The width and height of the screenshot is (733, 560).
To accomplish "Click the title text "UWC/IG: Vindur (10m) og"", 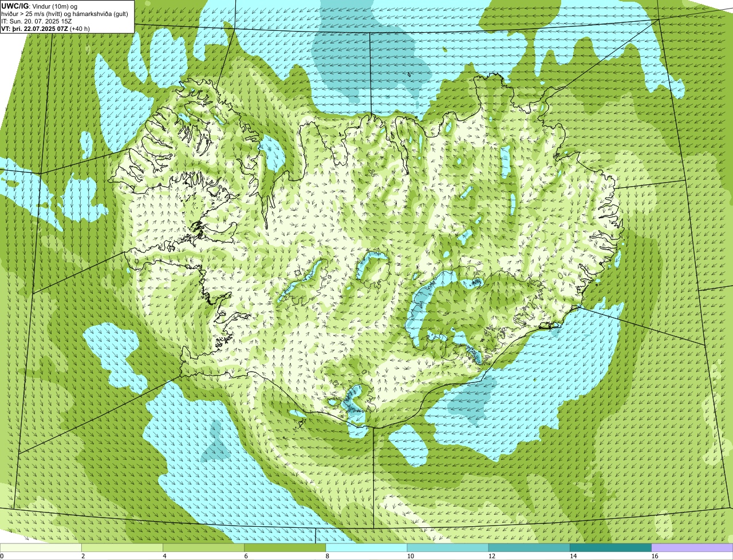I will coord(40,6).
